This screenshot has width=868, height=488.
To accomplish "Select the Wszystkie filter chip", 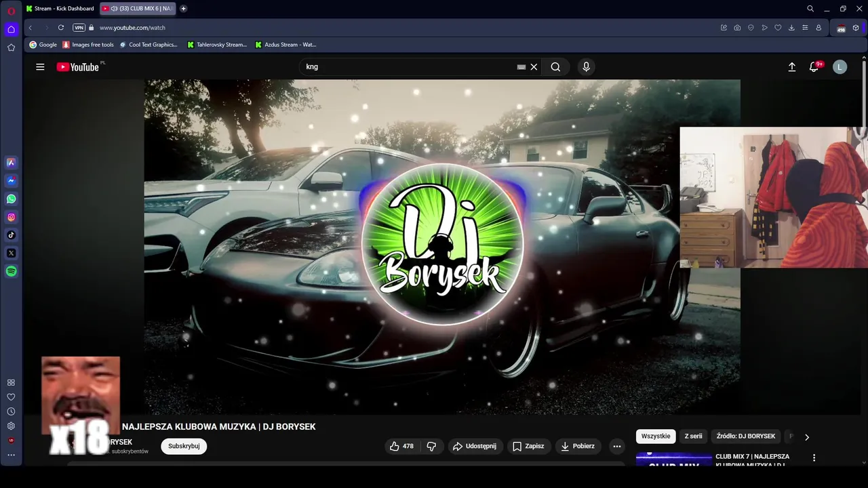I will coord(656,436).
